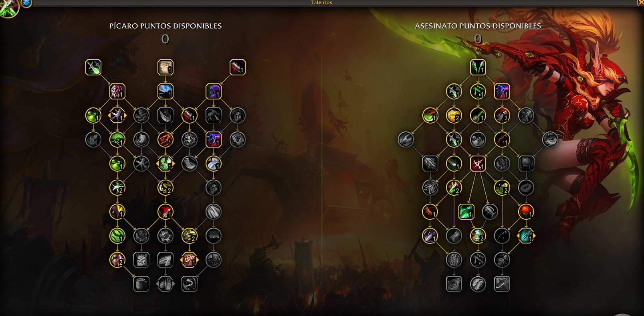Enable the grey eye talent on far right
The width and height of the screenshot is (644, 316).
coord(550,140)
